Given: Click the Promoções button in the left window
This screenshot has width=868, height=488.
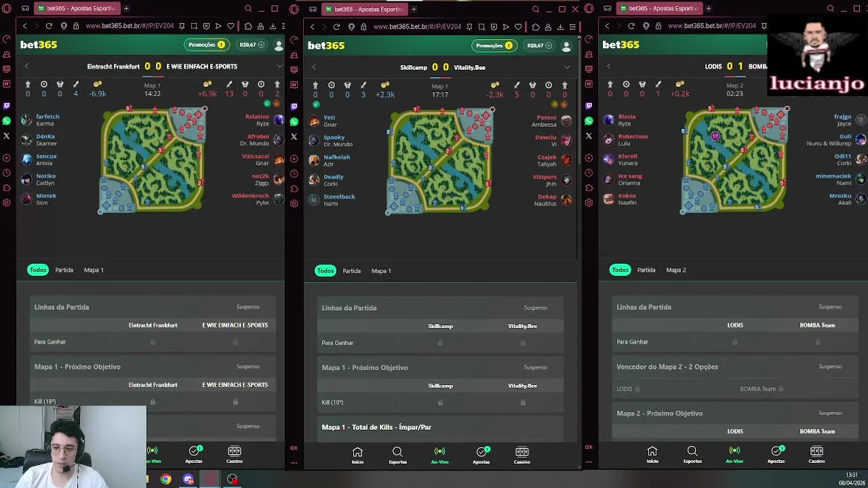Looking at the screenshot, I should point(207,45).
